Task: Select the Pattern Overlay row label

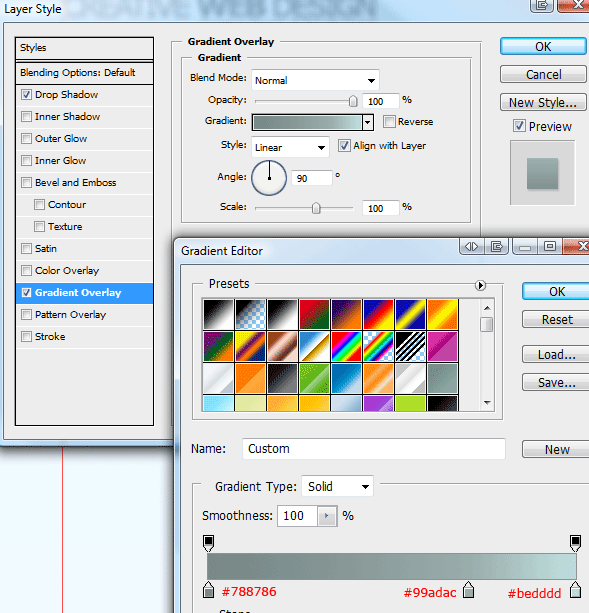Action: 70,315
